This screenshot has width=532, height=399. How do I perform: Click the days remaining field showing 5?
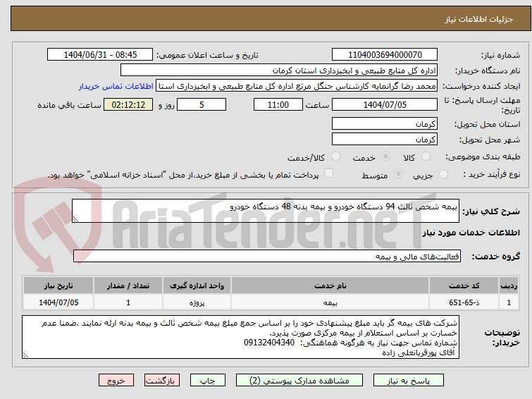pyautogui.click(x=202, y=104)
